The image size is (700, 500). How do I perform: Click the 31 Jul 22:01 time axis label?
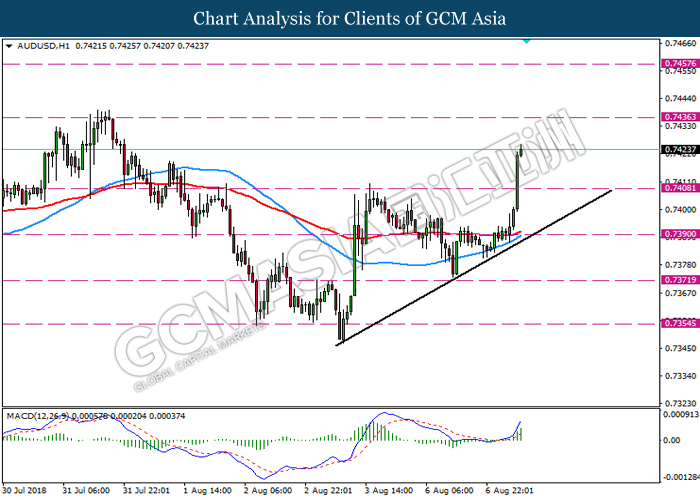(146, 491)
